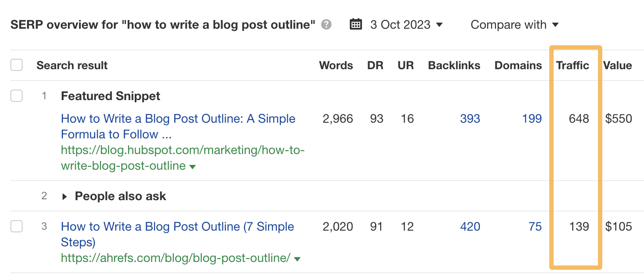Open the calendar date picker icon
Screen dimensions: 644x275
[x=355, y=24]
